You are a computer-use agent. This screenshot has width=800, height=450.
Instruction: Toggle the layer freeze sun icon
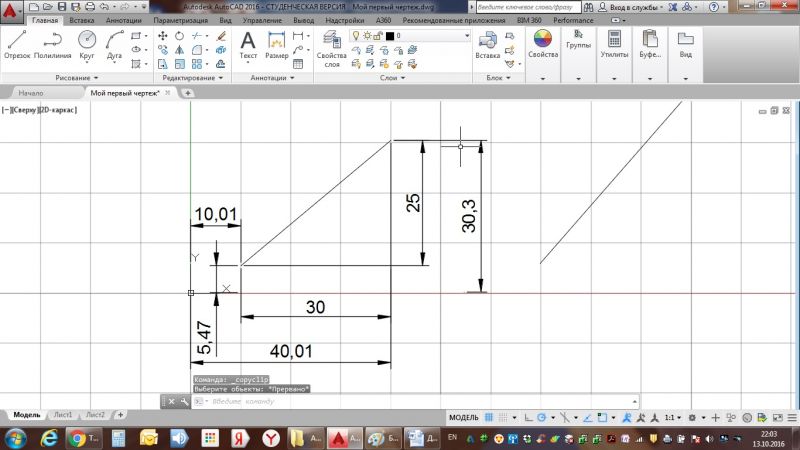tap(367, 36)
